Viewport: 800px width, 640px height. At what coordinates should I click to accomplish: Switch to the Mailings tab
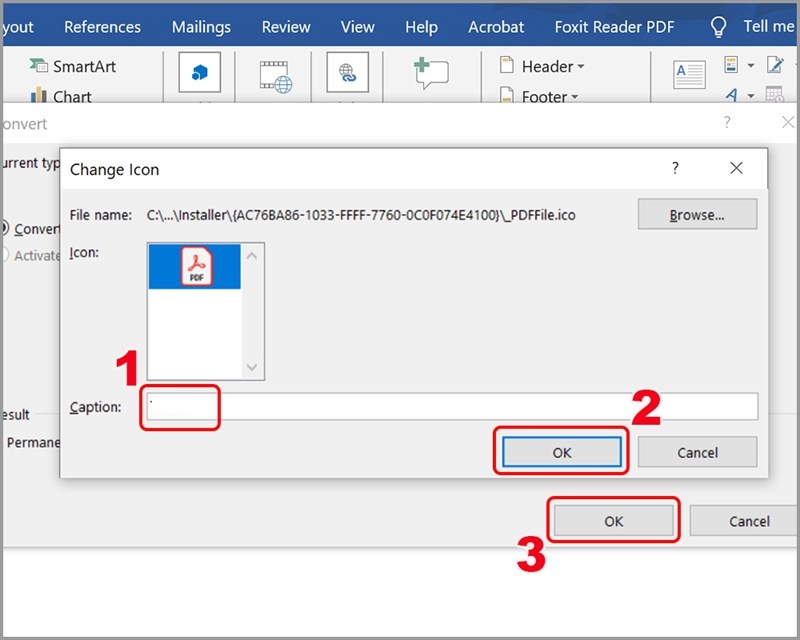coord(201,27)
